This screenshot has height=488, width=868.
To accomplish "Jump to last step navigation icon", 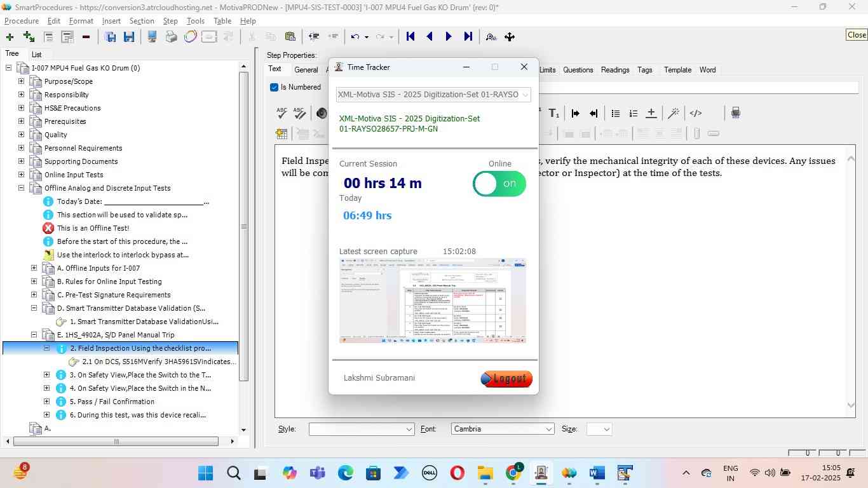I will tap(468, 37).
